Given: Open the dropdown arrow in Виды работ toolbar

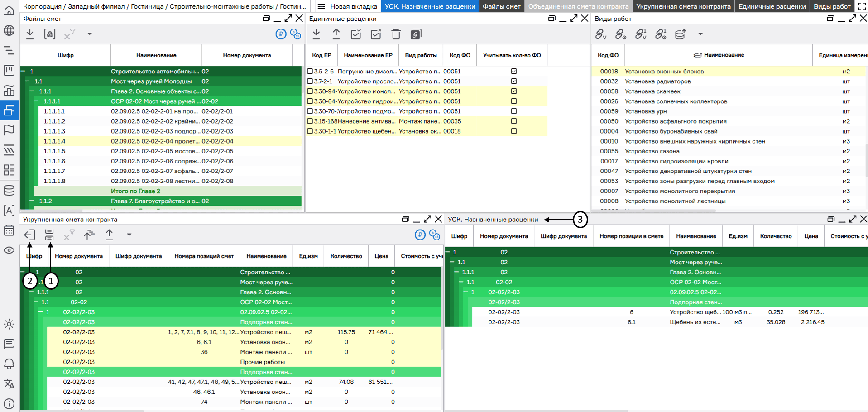Looking at the screenshot, I should (x=700, y=34).
